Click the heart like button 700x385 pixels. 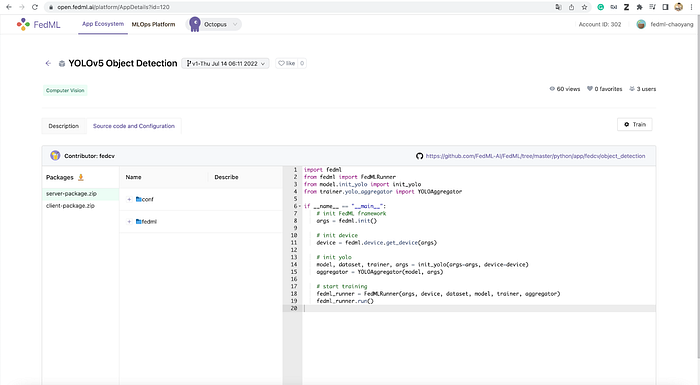point(287,63)
